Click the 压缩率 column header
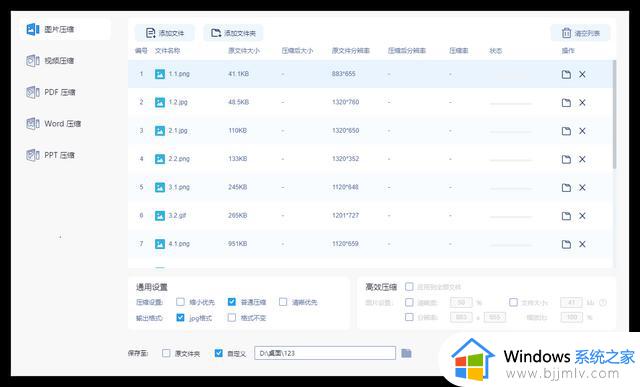Image resolution: width=640 pixels, height=387 pixels. point(459,51)
